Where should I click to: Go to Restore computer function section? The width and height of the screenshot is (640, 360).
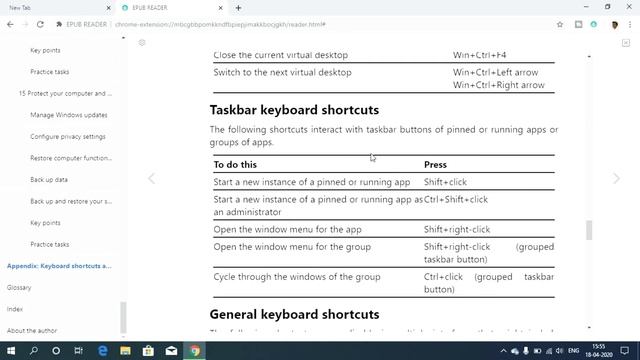click(x=71, y=158)
